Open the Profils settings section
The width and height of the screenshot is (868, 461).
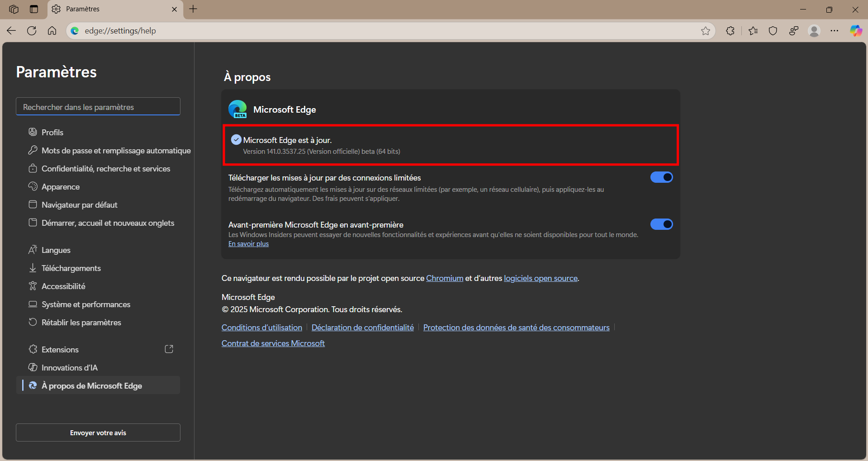click(x=52, y=132)
